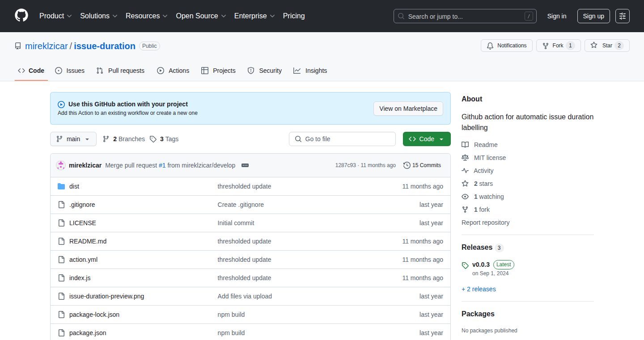
Task: Expand the Product menu
Action: pos(55,16)
